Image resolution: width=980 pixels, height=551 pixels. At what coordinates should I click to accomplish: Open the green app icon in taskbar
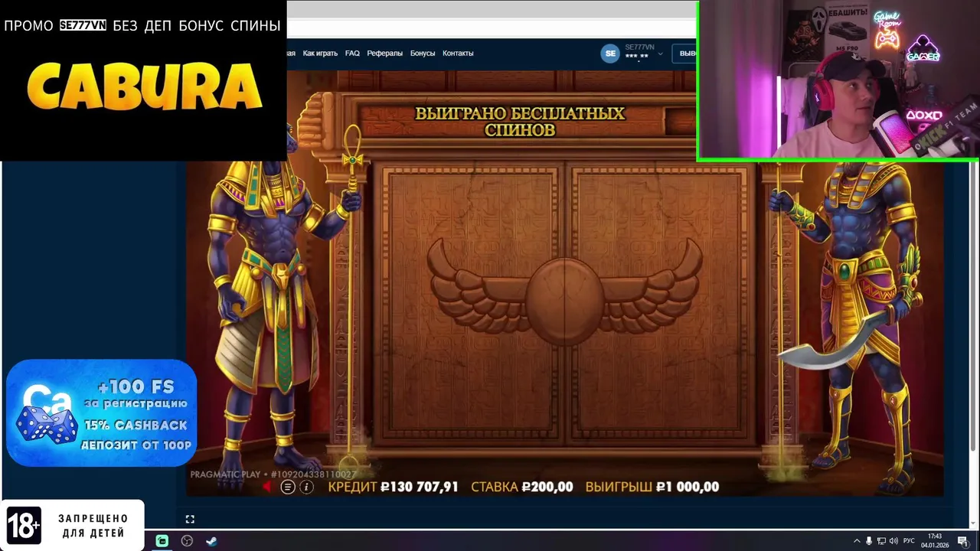tap(162, 541)
